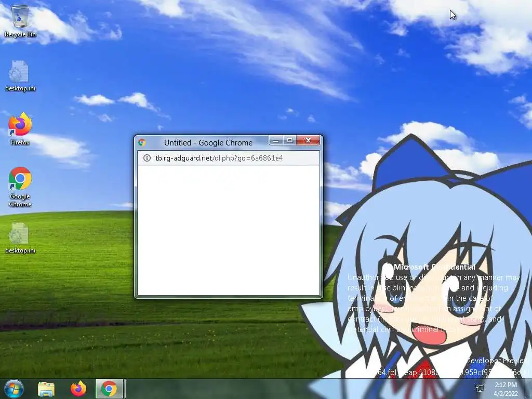Click the Untitled - Google Chrome title text
Viewport: 532px width, 399px height.
pyautogui.click(x=208, y=143)
